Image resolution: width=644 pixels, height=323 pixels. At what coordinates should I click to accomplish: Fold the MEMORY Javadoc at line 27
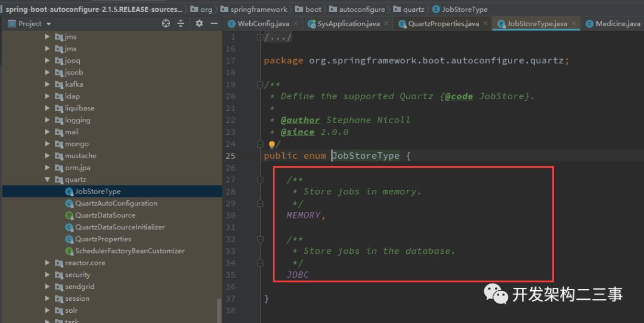click(259, 180)
